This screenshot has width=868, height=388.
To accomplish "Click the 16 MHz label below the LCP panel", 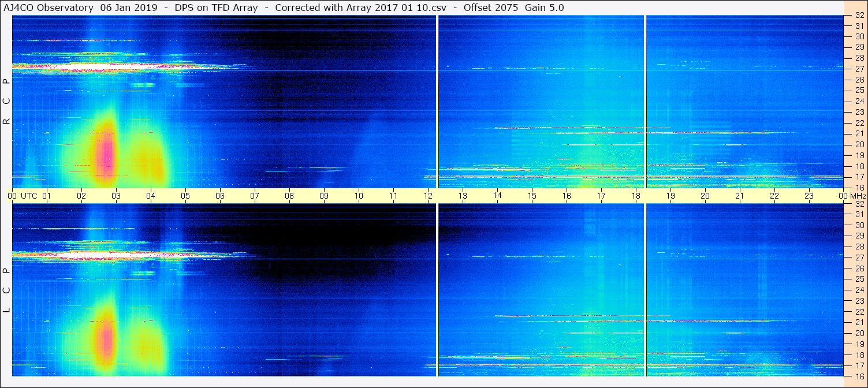I will pyautogui.click(x=859, y=376).
